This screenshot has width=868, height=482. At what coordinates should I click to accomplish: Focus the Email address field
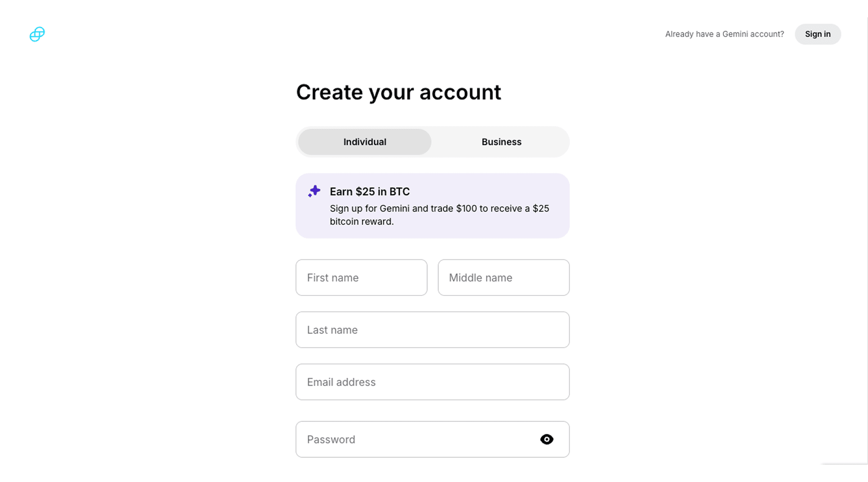[x=432, y=382]
